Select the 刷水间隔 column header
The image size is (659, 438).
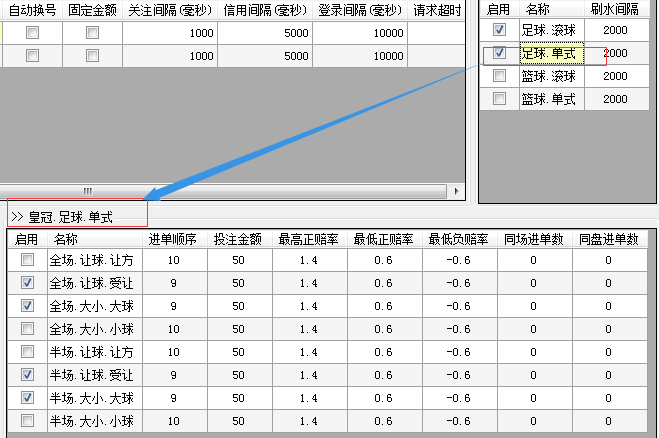point(615,9)
